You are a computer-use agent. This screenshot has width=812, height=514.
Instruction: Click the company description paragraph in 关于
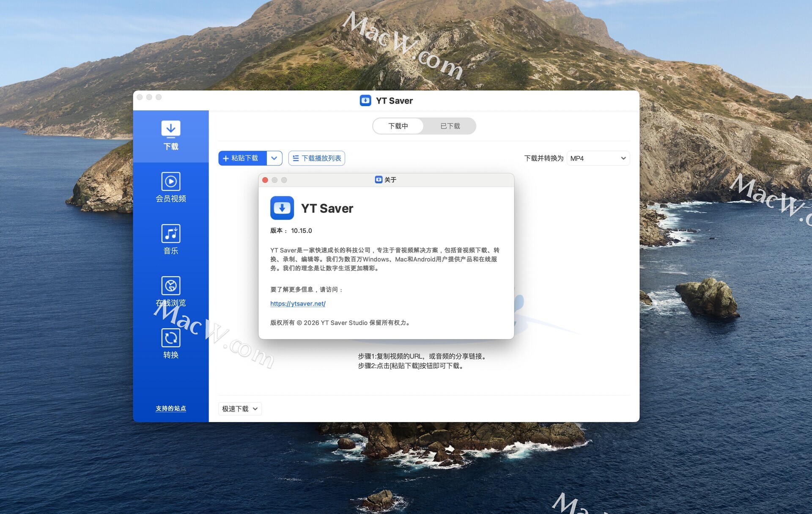[x=385, y=259]
